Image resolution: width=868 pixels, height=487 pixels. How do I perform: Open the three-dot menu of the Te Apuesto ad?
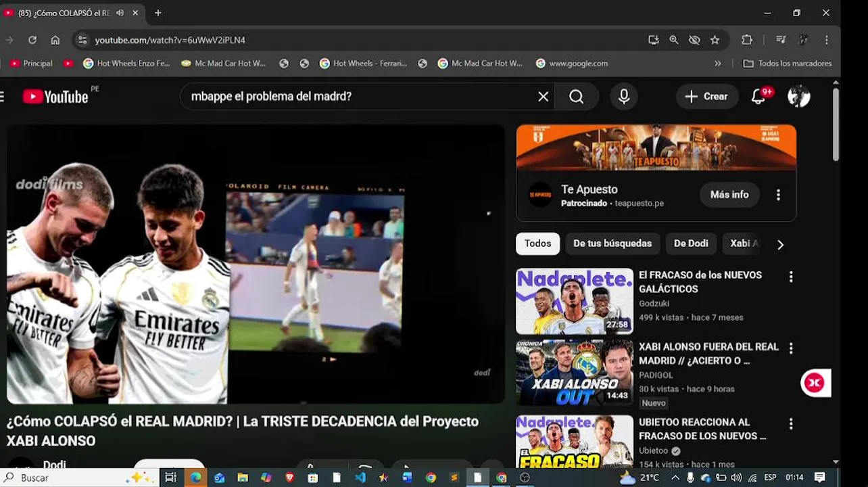click(778, 195)
